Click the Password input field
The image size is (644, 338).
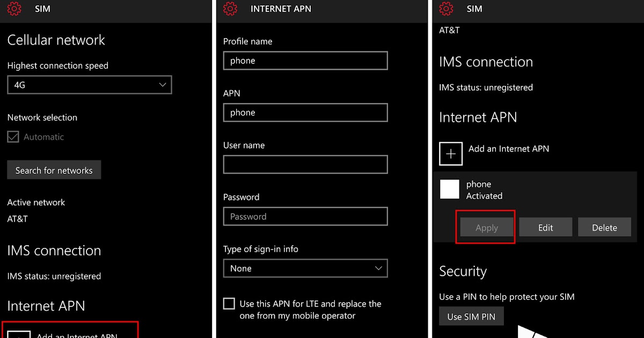click(x=305, y=216)
